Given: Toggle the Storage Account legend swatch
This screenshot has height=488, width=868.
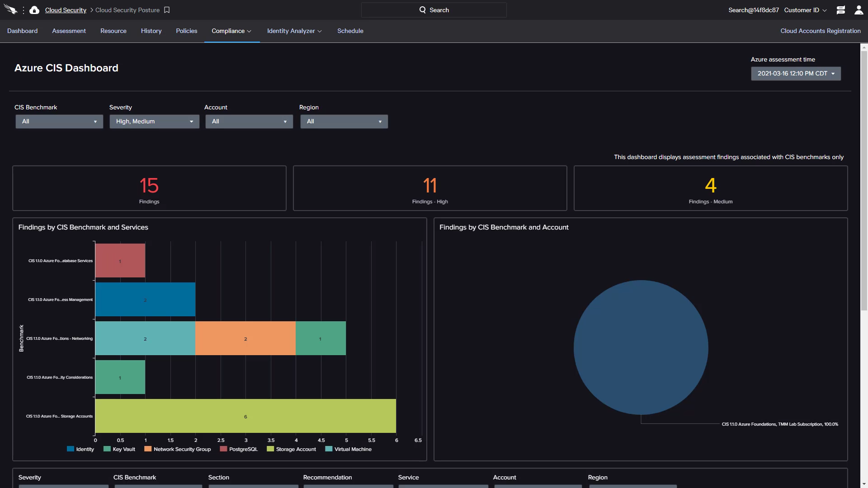Looking at the screenshot, I should click(270, 449).
